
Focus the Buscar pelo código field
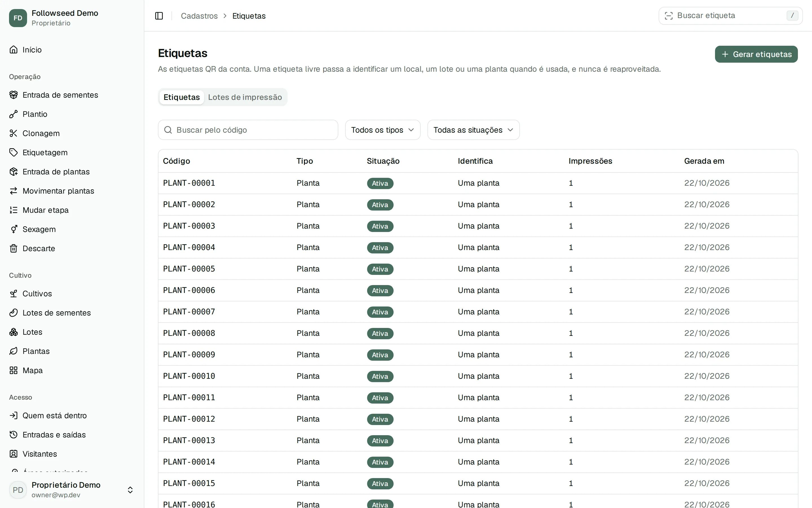click(x=248, y=130)
